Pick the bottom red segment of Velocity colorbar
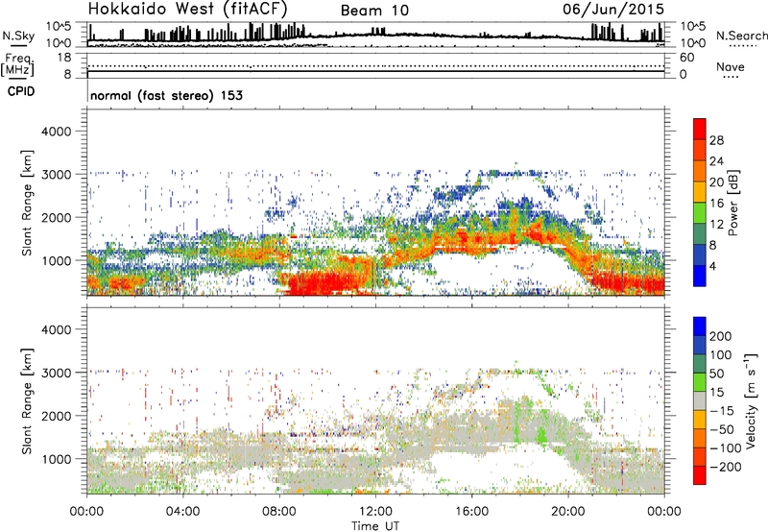 700,475
